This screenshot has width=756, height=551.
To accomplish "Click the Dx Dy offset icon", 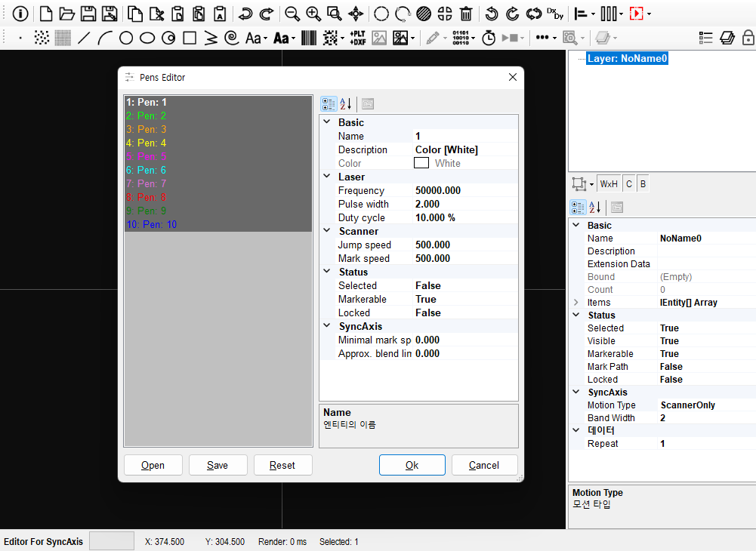I will pyautogui.click(x=555, y=14).
